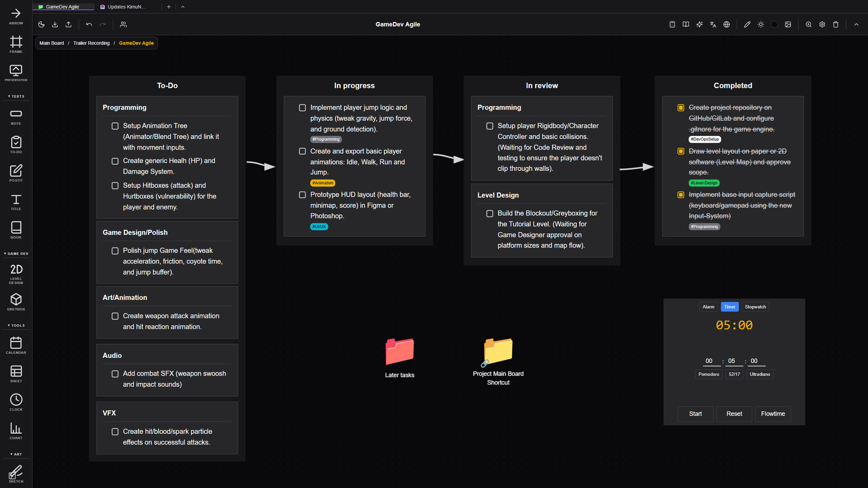Collapse the tab bar with chevron
868x488 pixels.
point(183,7)
